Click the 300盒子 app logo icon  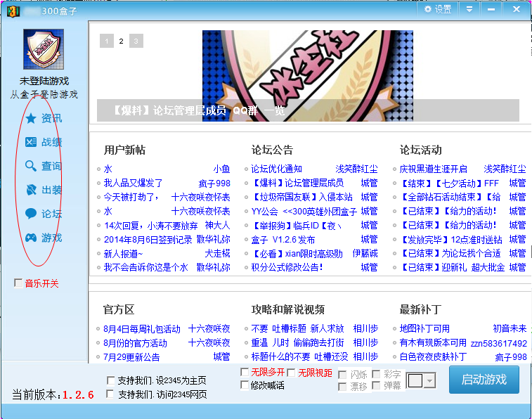[x=13, y=11]
